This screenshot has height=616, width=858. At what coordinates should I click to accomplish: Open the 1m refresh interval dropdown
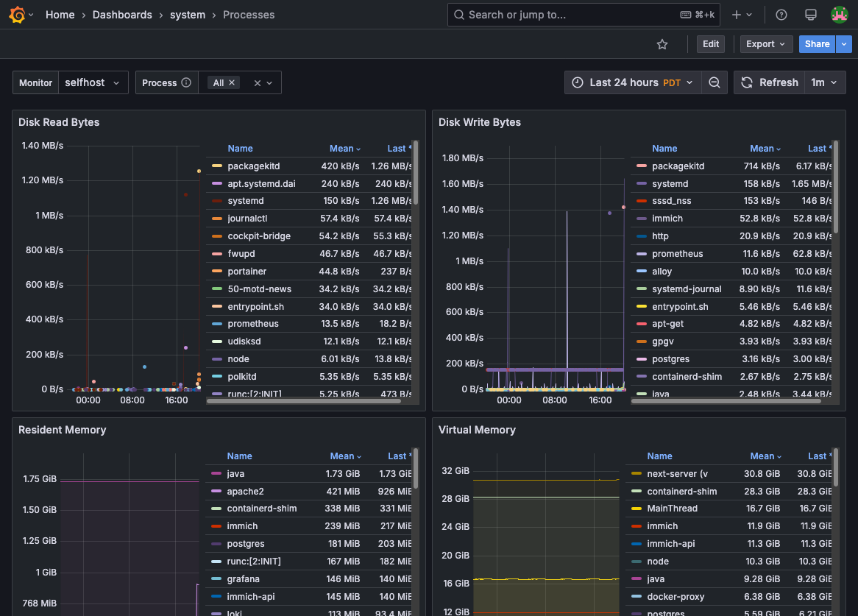(x=825, y=82)
